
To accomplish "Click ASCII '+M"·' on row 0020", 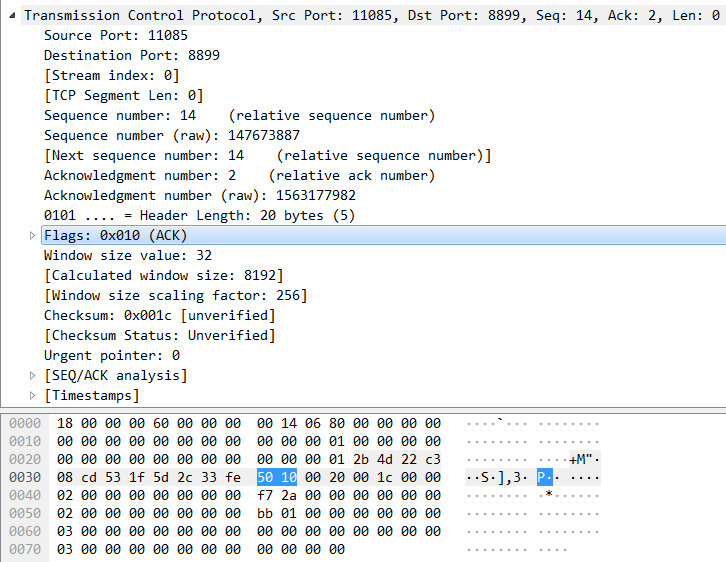I will point(585,459).
